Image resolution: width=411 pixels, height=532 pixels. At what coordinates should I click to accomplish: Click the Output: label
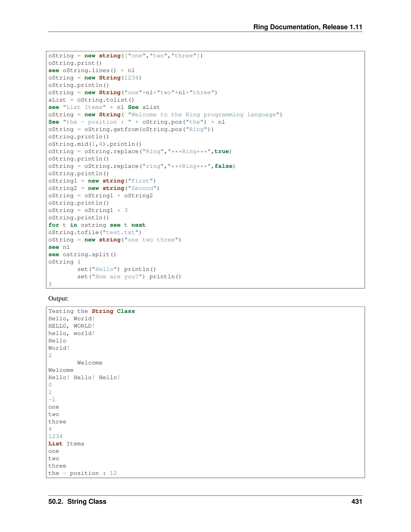pos(58,298)
